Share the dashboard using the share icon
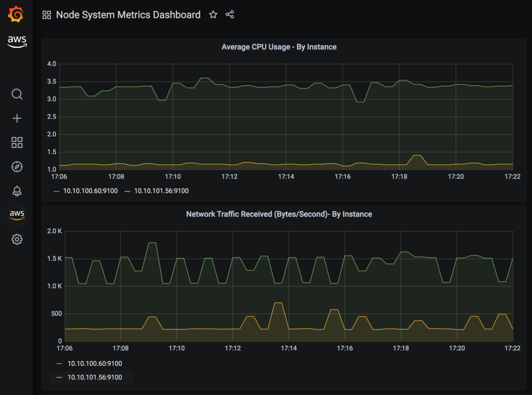Image resolution: width=532 pixels, height=395 pixels. pyautogui.click(x=230, y=14)
